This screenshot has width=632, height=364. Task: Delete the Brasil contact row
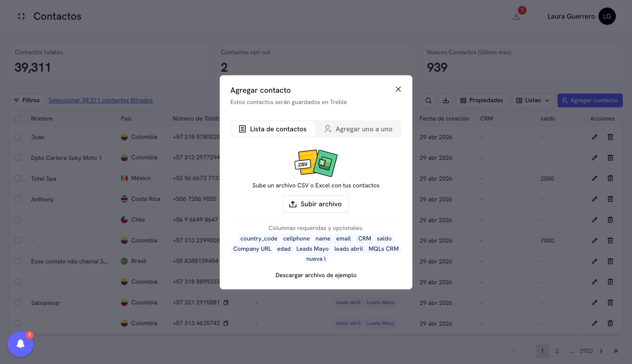point(610,261)
